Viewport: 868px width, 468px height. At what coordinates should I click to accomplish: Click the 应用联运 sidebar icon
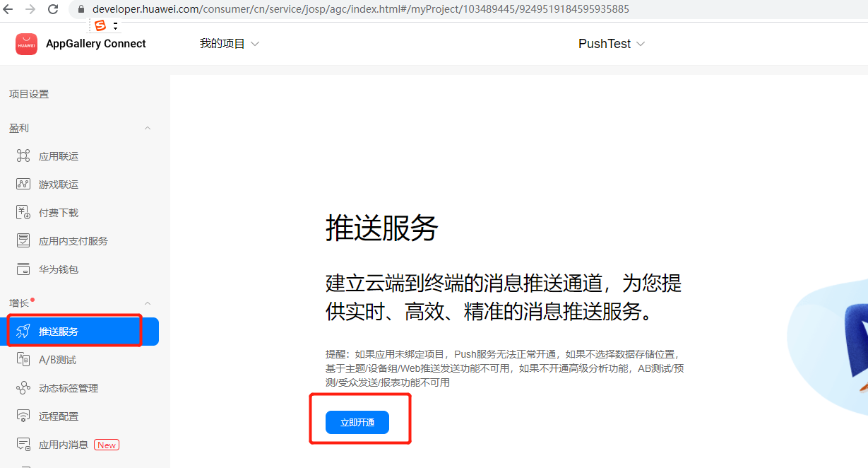pos(23,156)
